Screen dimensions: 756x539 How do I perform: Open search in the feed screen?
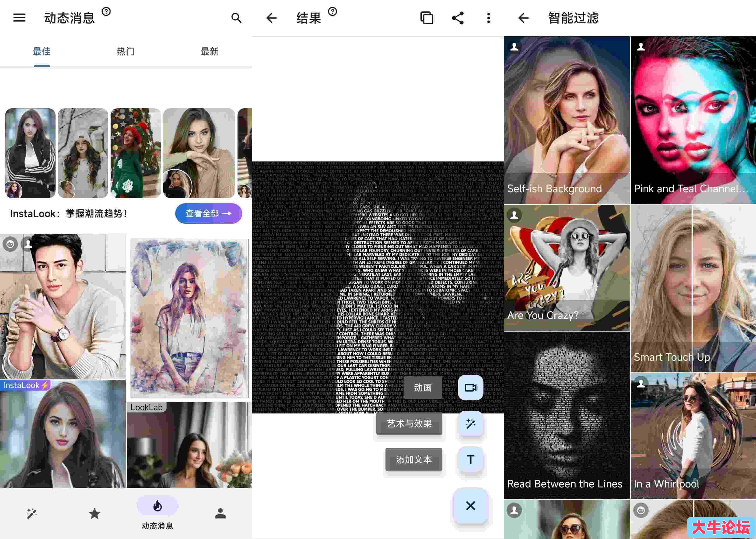pos(236,17)
